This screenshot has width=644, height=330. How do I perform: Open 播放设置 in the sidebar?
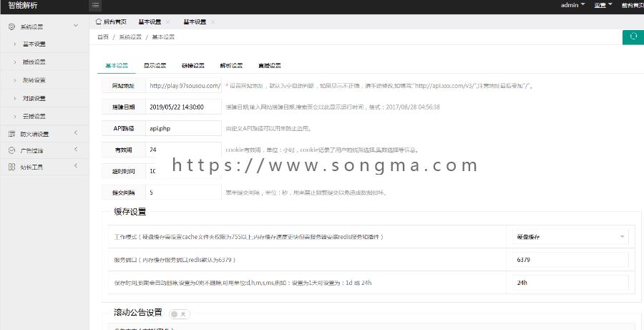tap(34, 62)
